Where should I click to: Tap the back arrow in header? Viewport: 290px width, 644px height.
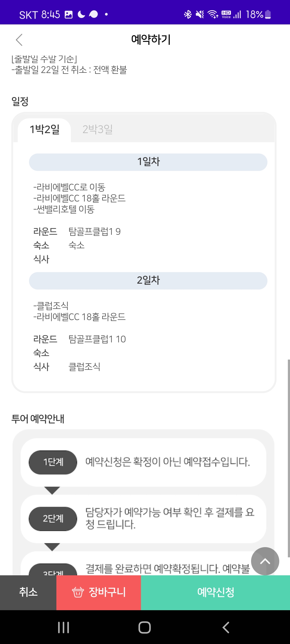tap(19, 40)
